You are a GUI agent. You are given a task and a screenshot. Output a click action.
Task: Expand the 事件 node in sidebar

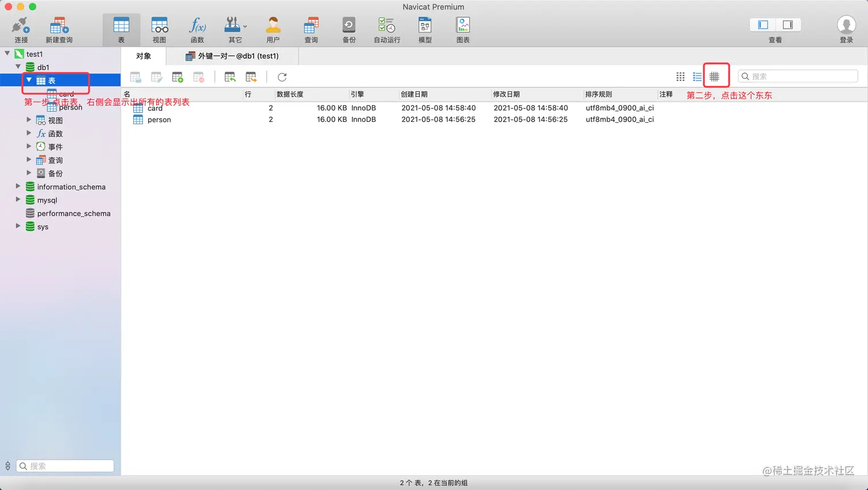point(29,146)
